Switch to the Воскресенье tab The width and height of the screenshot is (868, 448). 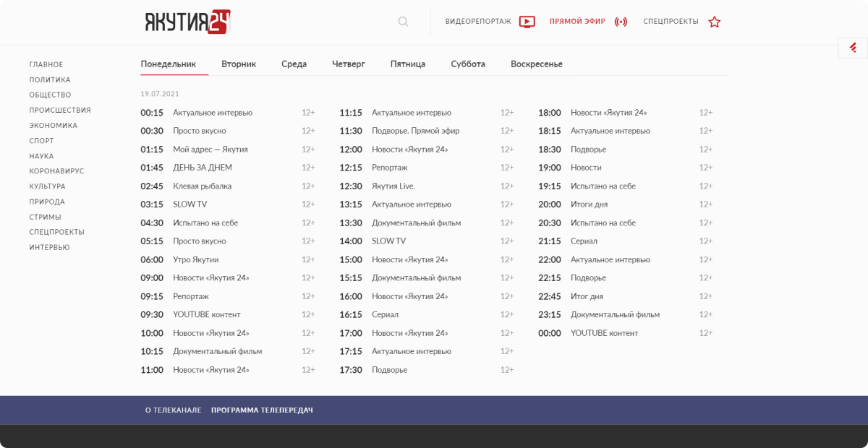(537, 64)
